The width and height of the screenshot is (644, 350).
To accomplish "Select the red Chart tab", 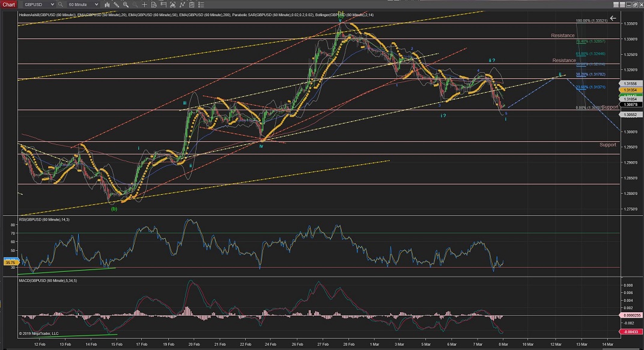I will click(8, 4).
